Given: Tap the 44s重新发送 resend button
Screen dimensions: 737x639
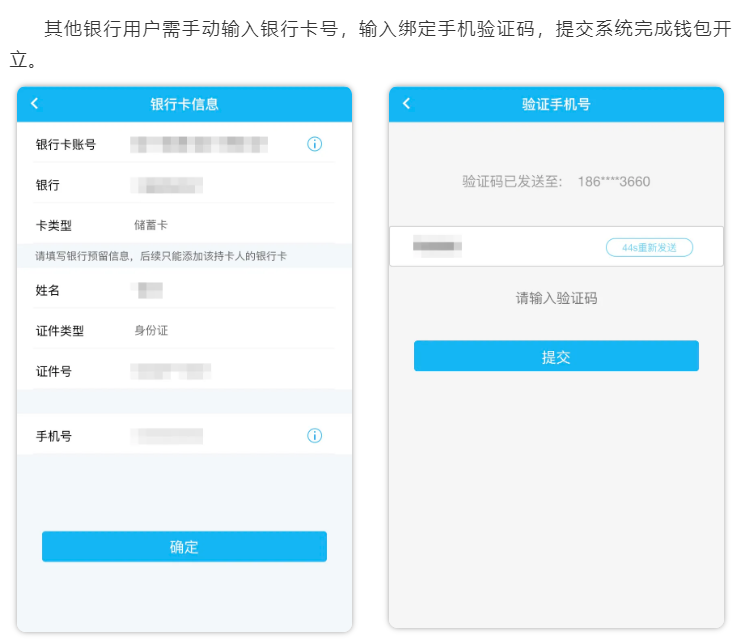Looking at the screenshot, I should 649,247.
